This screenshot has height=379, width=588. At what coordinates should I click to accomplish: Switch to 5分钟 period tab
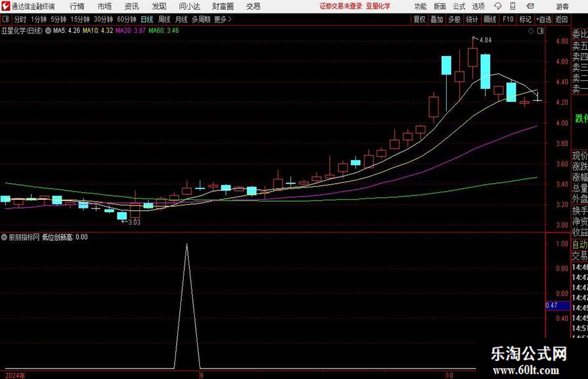tap(58, 19)
